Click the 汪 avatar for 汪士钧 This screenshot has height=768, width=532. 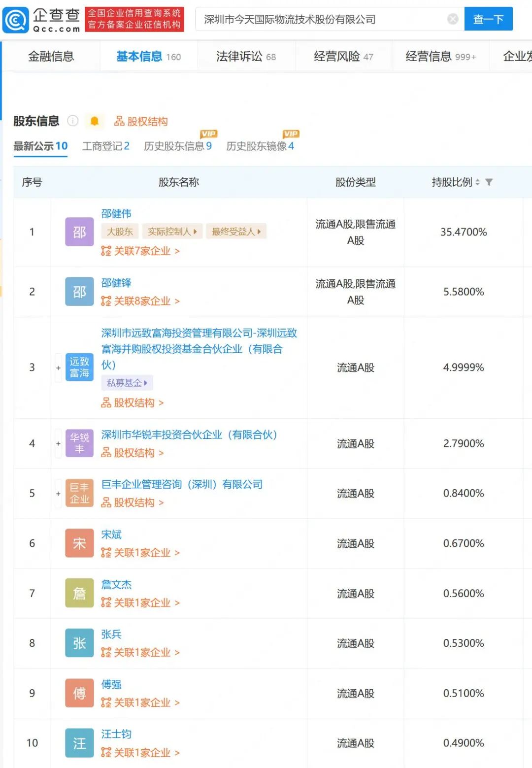pyautogui.click(x=79, y=743)
